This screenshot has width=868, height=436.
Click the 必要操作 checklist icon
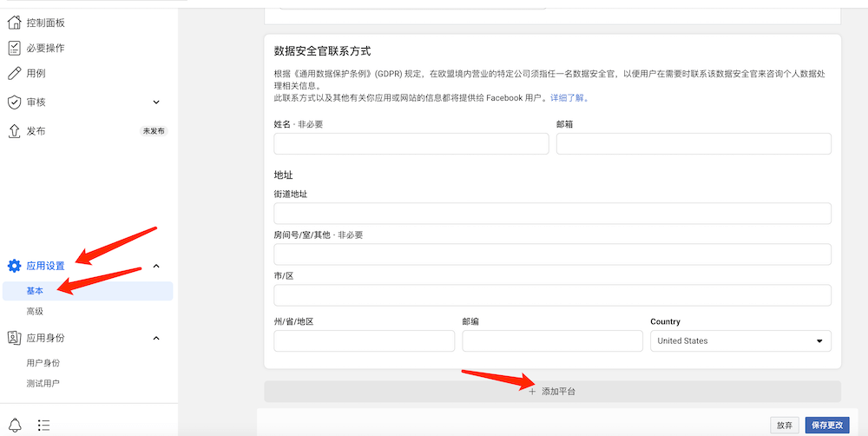[x=14, y=48]
